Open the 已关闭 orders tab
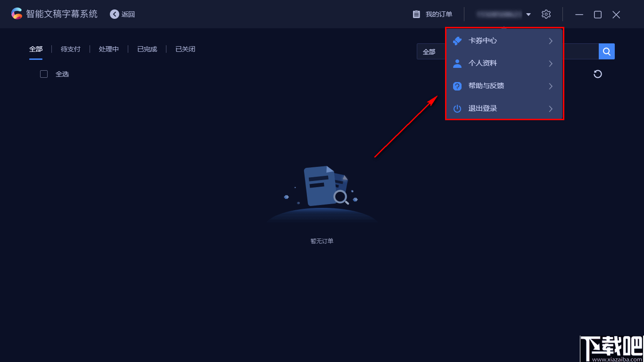 click(185, 49)
